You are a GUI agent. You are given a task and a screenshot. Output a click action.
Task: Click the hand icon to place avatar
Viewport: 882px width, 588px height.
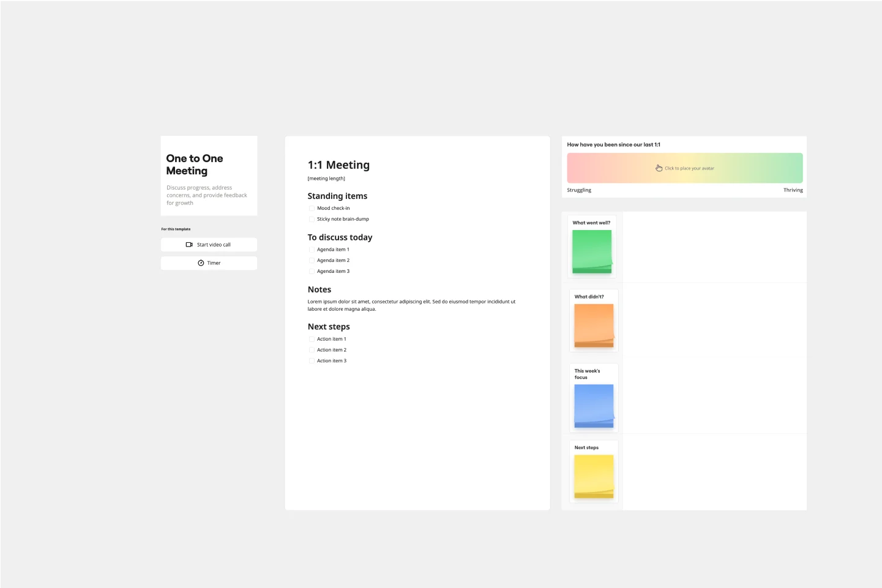659,168
